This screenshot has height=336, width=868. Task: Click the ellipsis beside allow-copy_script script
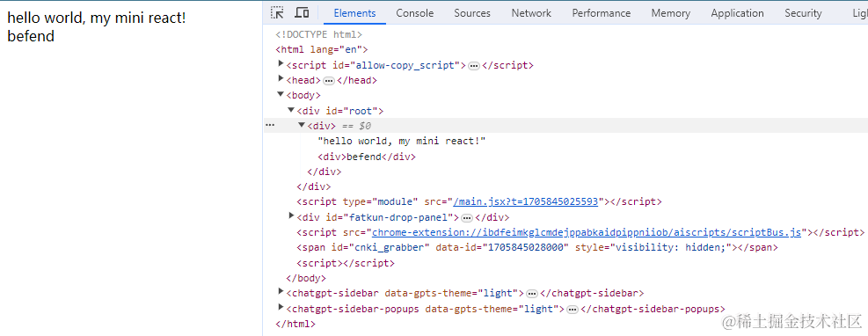pyautogui.click(x=474, y=66)
